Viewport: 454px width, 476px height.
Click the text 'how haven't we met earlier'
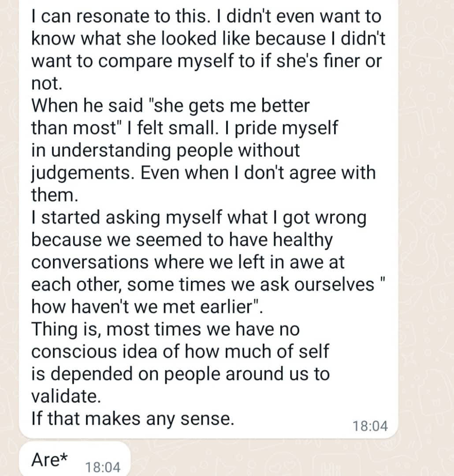145,307
